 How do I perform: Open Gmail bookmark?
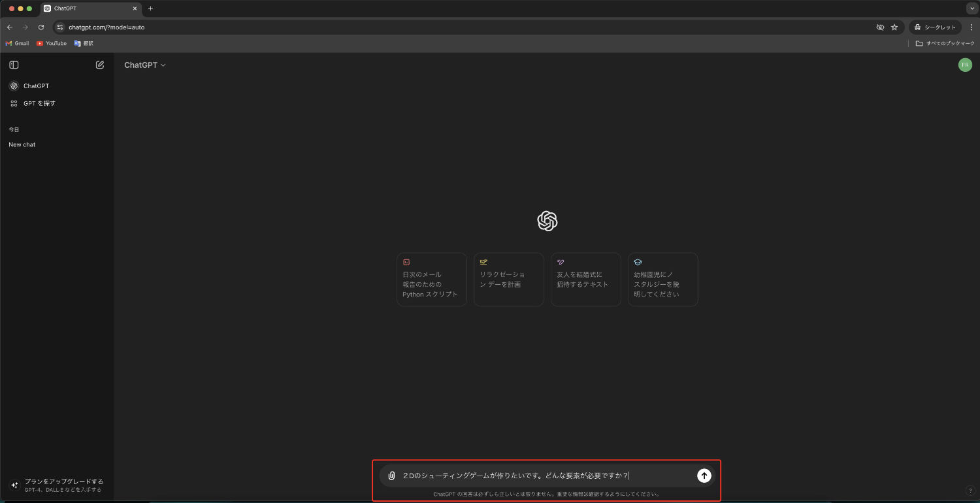pyautogui.click(x=18, y=43)
